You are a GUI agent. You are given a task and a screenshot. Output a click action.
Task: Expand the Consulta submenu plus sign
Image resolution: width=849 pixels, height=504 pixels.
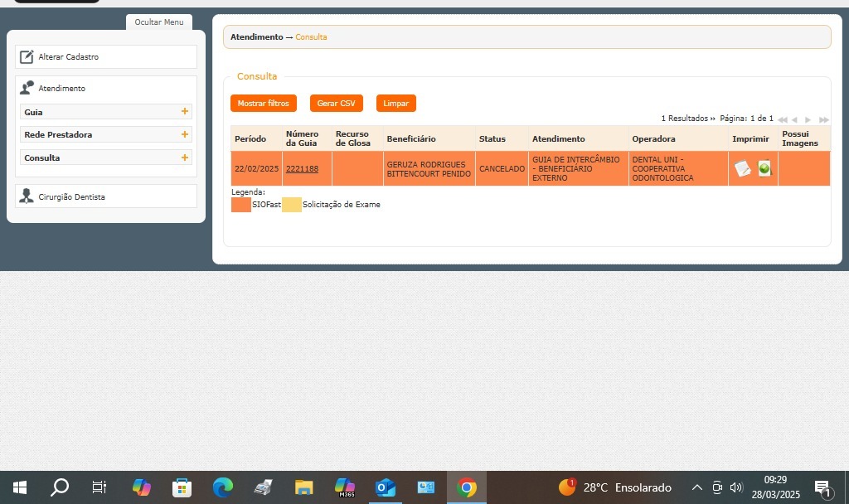coord(184,157)
